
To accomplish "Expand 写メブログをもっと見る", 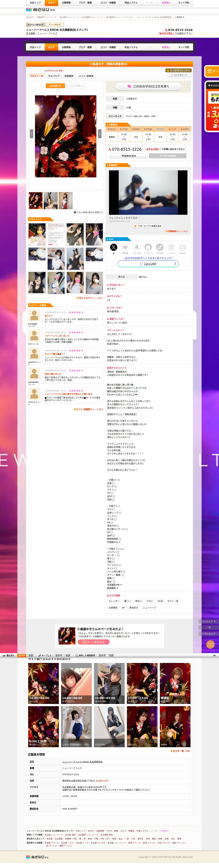I will 90,298.
